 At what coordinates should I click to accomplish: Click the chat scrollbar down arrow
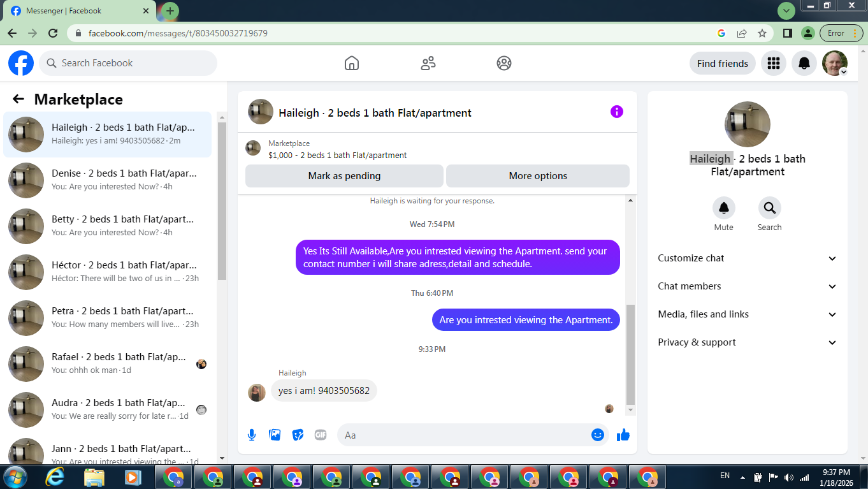(631, 411)
